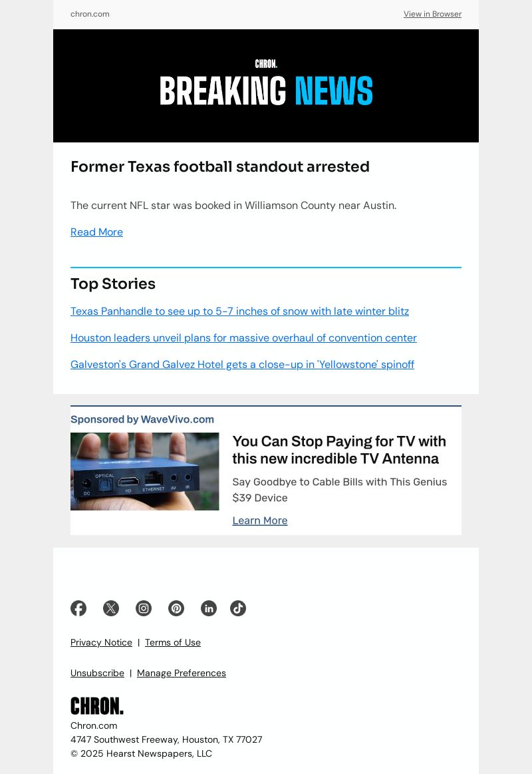Click the small Chron logo in the banner
The height and width of the screenshot is (774, 532).
point(266,64)
